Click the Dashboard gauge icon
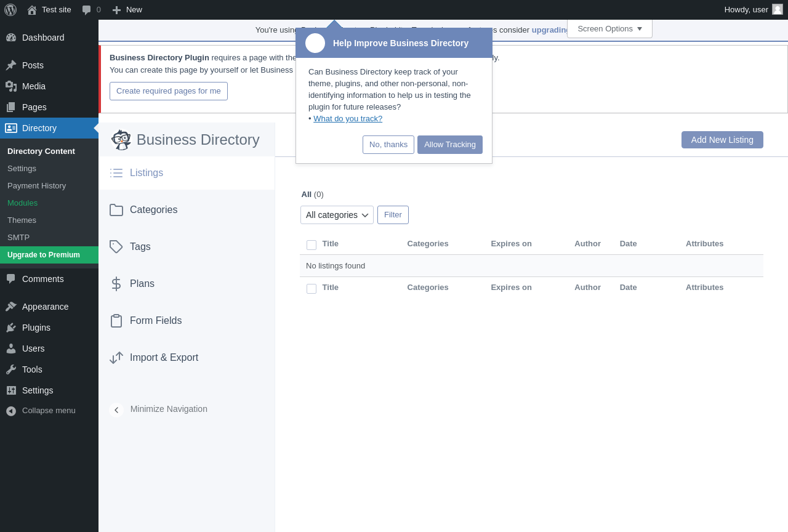The height and width of the screenshot is (532, 788). (x=11, y=38)
